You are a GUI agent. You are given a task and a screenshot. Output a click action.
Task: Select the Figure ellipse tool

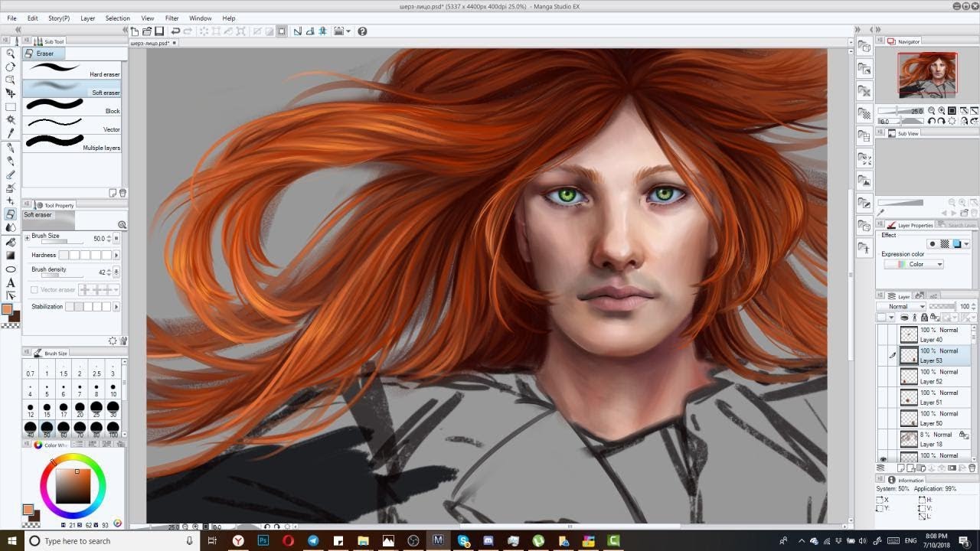pyautogui.click(x=11, y=269)
